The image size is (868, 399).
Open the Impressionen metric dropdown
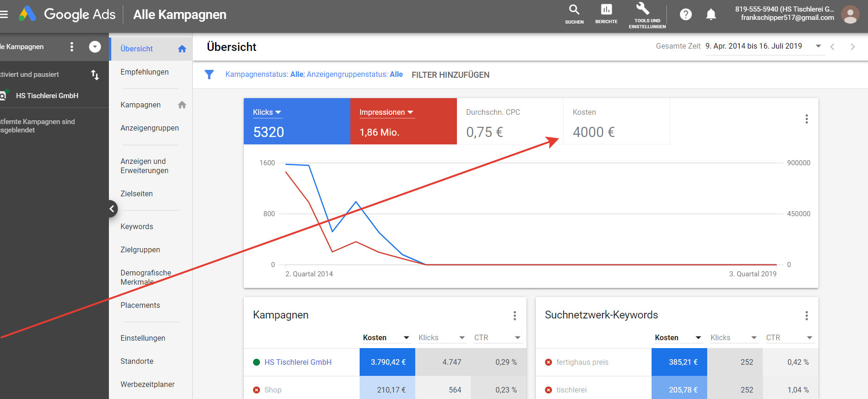coord(386,112)
